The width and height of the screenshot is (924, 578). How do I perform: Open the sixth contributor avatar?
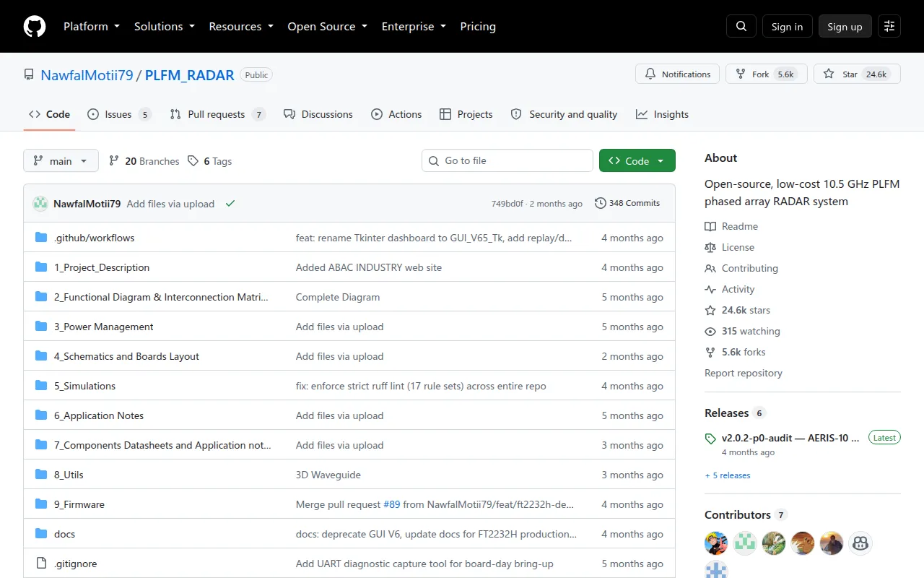point(860,543)
